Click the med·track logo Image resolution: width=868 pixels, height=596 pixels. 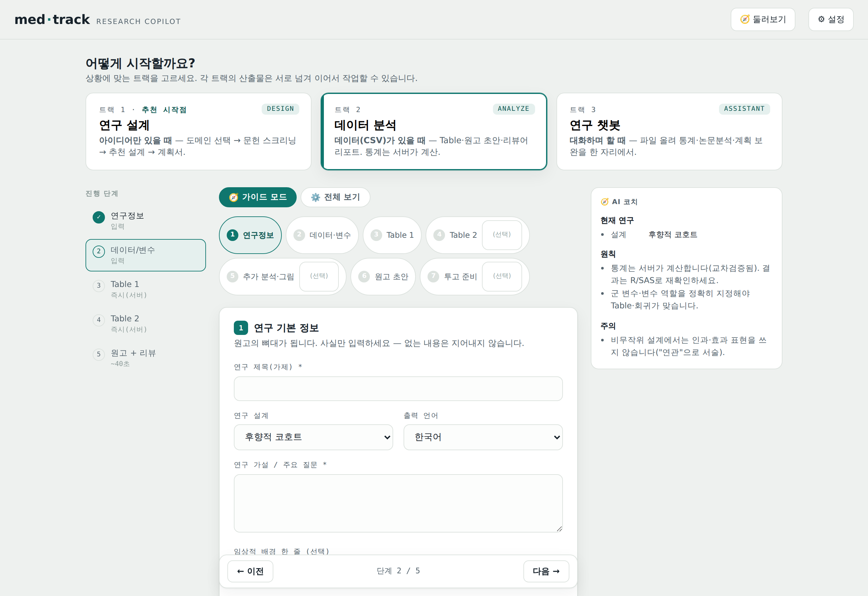click(52, 19)
